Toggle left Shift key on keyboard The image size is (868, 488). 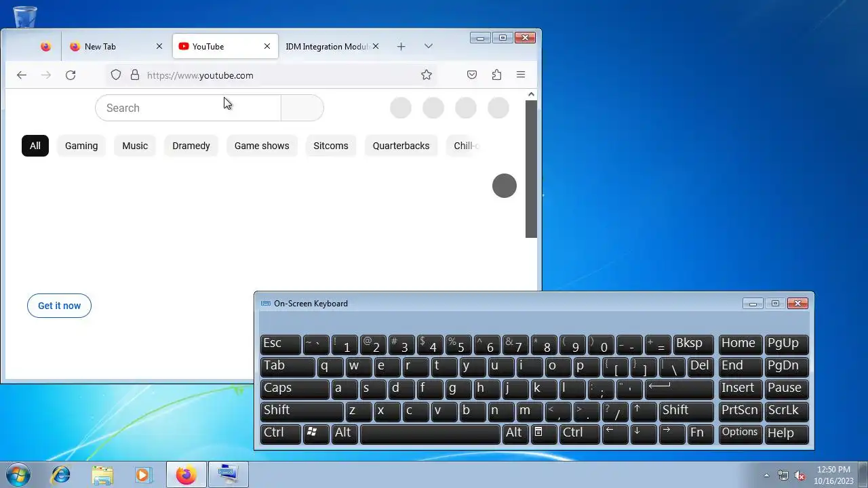[x=302, y=411]
